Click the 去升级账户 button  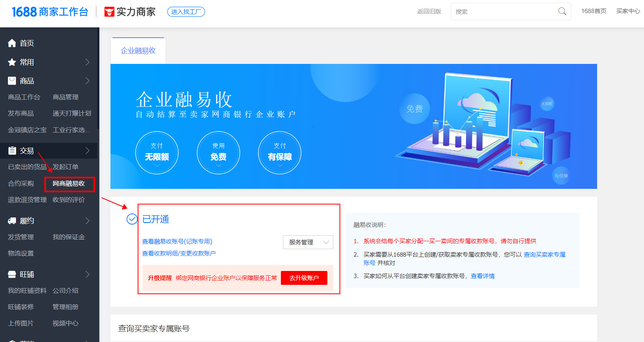pyautogui.click(x=304, y=278)
